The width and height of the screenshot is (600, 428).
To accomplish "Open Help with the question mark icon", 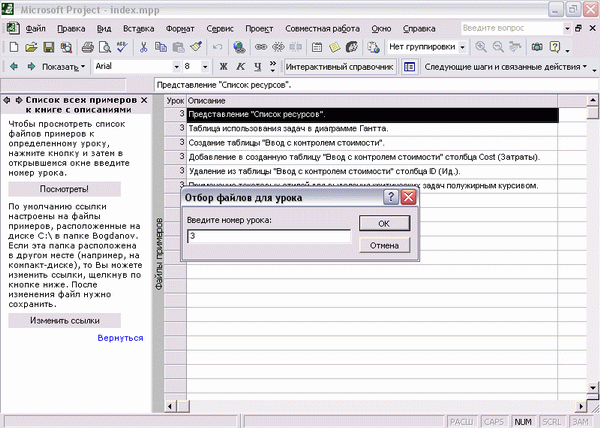I will tap(555, 47).
